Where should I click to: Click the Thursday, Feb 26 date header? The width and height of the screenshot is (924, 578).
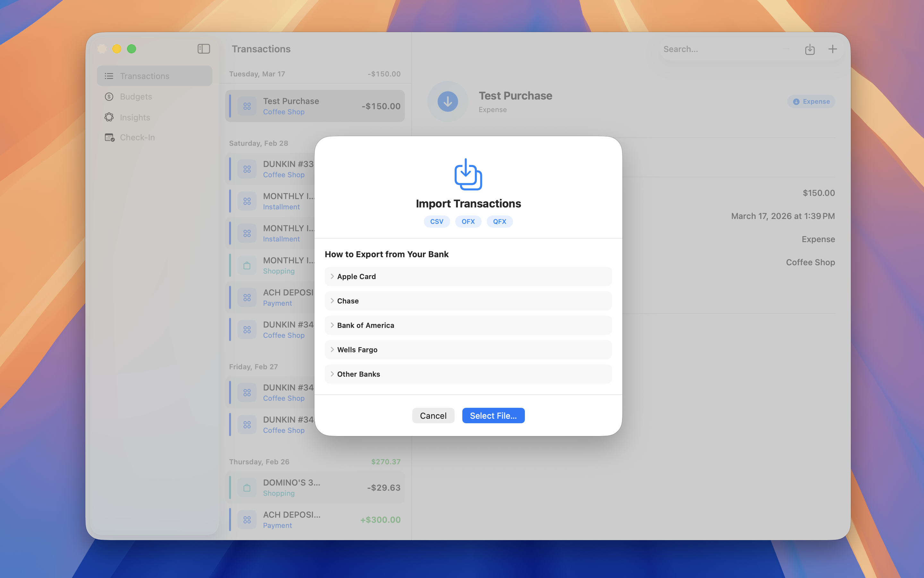click(x=259, y=461)
